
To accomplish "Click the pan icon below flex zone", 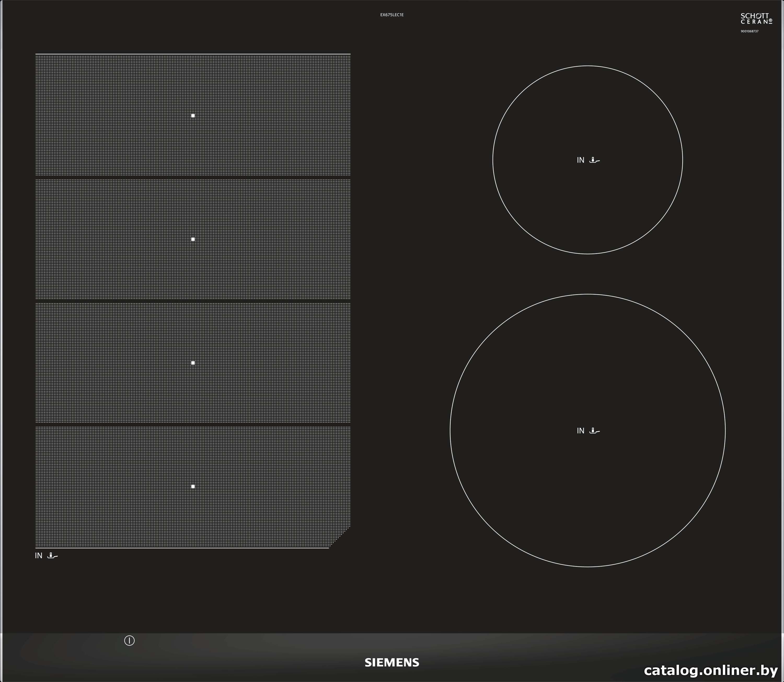I will pyautogui.click(x=53, y=555).
